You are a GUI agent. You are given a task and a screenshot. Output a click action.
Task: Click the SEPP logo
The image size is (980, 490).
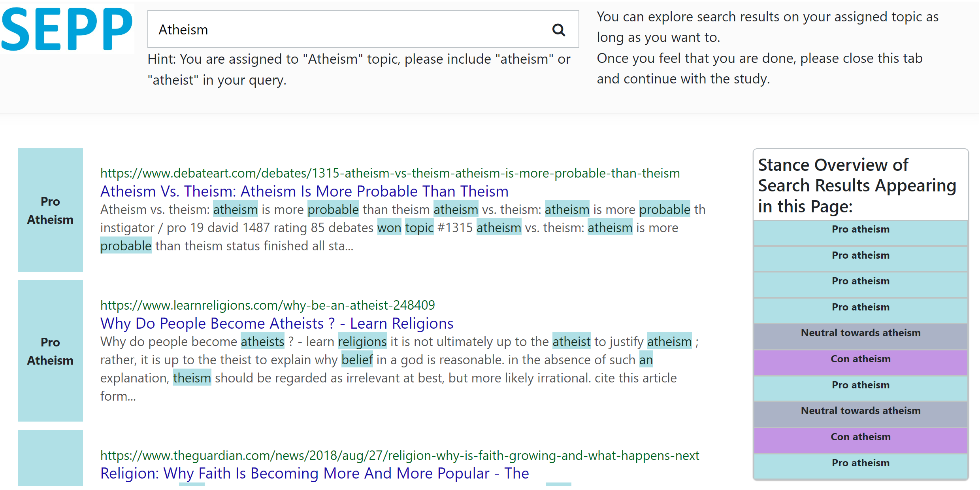[x=67, y=29]
